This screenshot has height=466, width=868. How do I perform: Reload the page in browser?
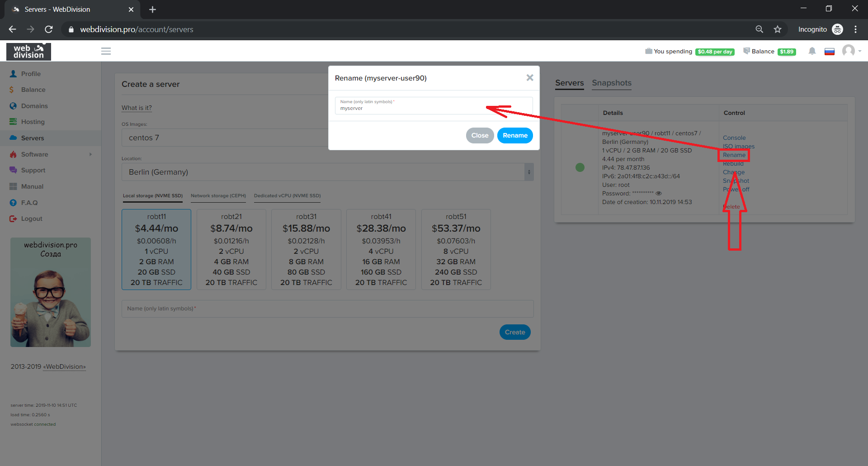49,29
